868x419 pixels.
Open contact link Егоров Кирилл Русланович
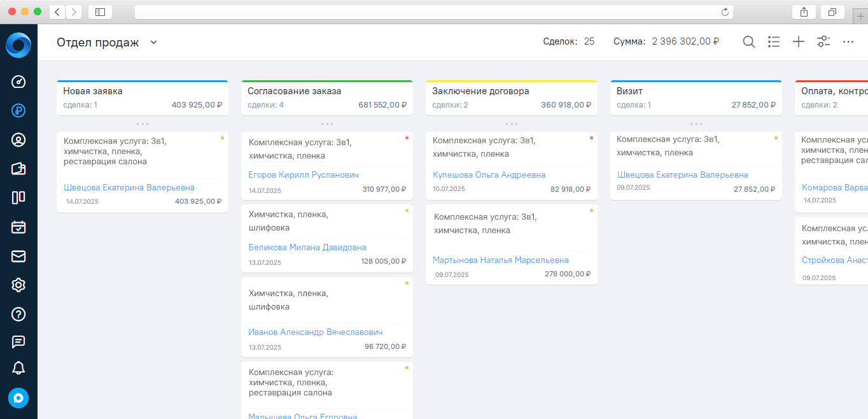(x=304, y=175)
